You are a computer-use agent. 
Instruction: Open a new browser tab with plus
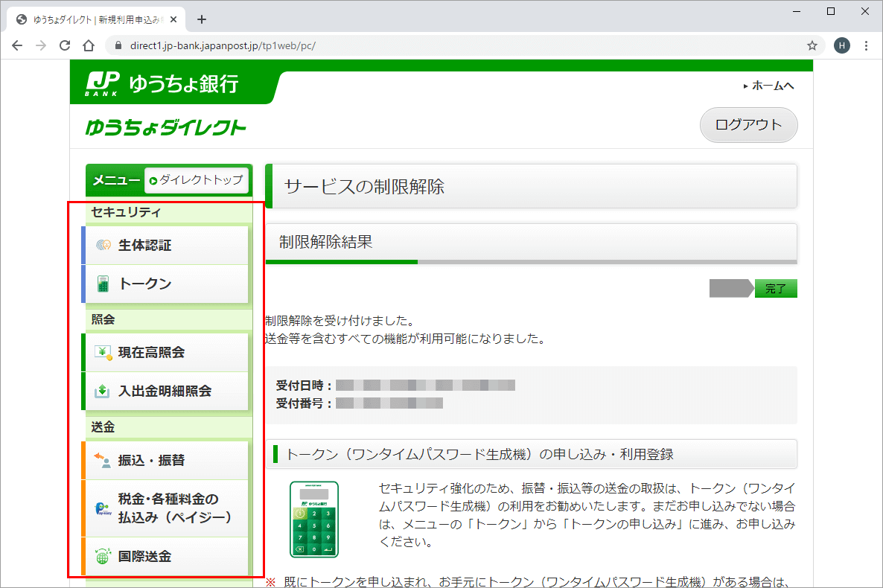pyautogui.click(x=202, y=19)
